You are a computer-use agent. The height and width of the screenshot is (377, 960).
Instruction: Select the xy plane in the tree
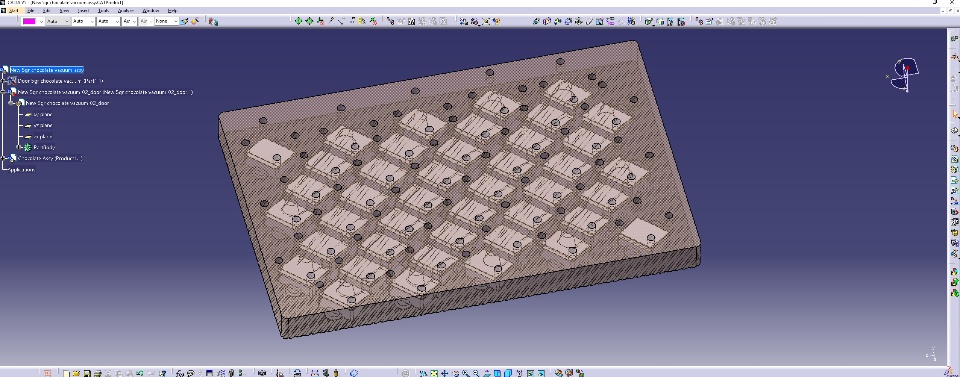click(x=42, y=114)
